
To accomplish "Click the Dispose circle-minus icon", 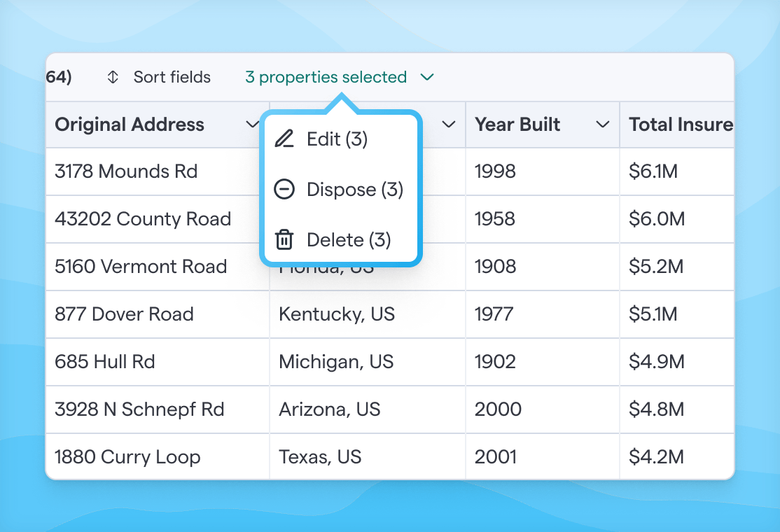I will point(284,190).
